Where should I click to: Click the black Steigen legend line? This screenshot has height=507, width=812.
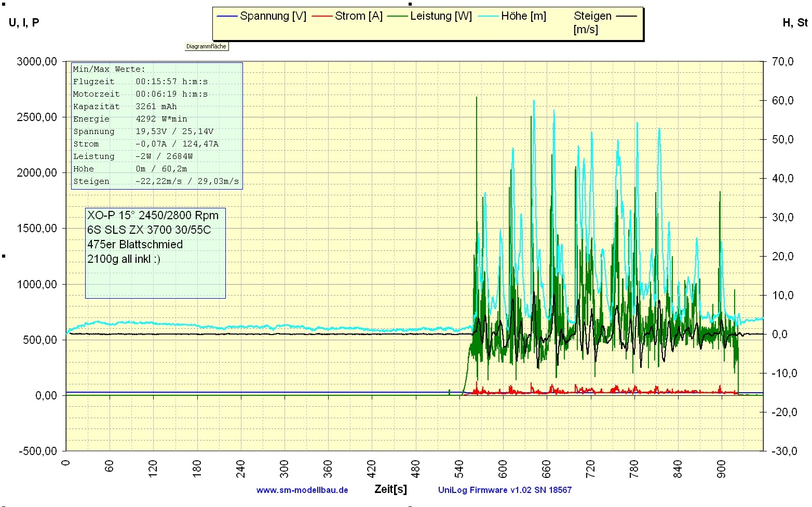(626, 16)
